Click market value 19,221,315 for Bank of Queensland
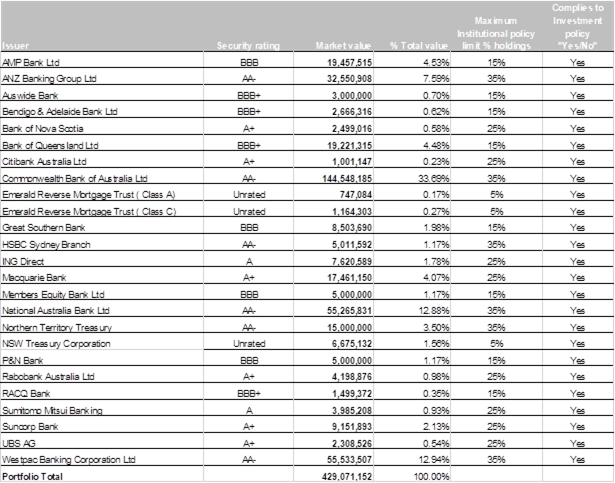 coord(349,146)
